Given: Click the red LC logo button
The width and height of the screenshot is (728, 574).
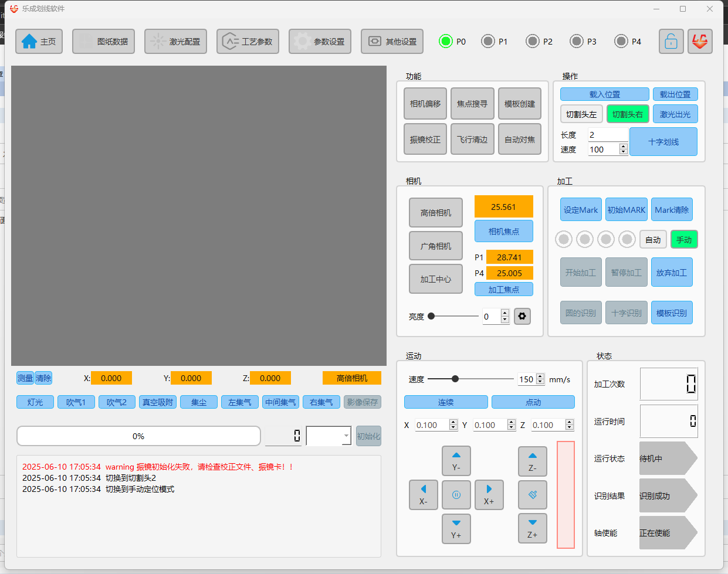Looking at the screenshot, I should 700,42.
